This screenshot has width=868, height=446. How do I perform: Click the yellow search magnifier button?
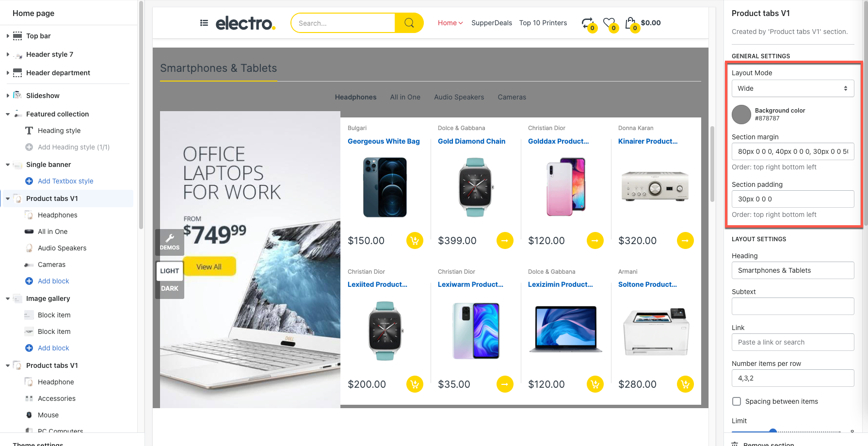(409, 23)
